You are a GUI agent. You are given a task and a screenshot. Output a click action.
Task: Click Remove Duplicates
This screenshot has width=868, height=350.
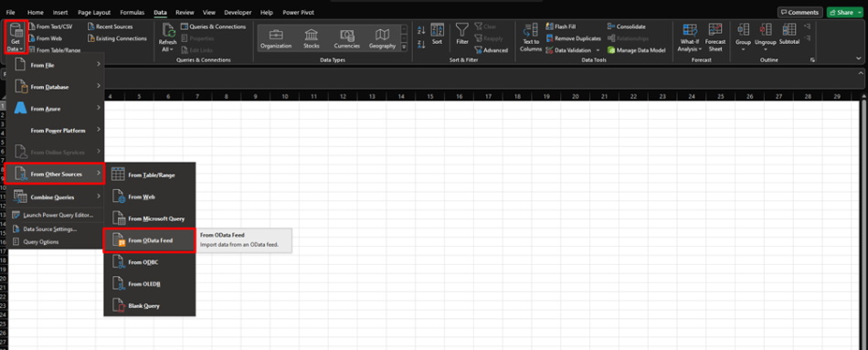[574, 38]
